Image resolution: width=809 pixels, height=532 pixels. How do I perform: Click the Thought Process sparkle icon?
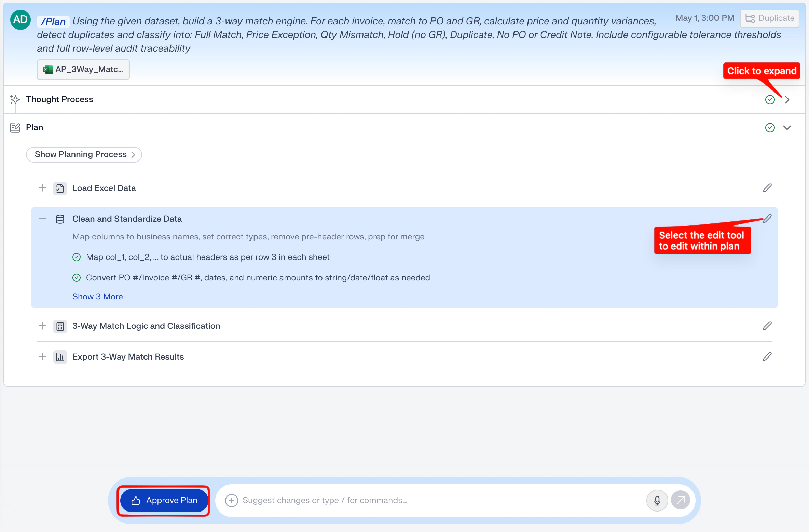click(x=15, y=100)
